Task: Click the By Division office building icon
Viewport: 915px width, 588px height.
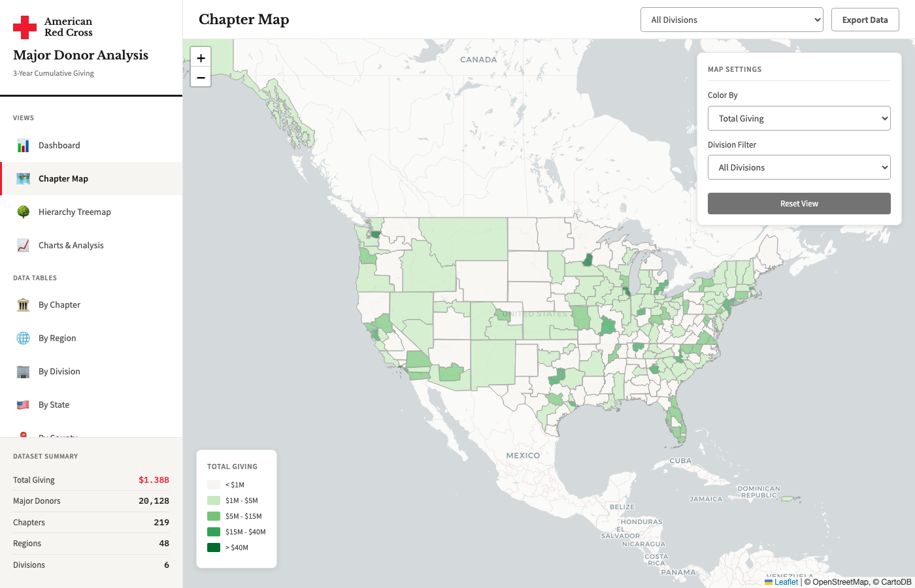Action: click(x=24, y=372)
